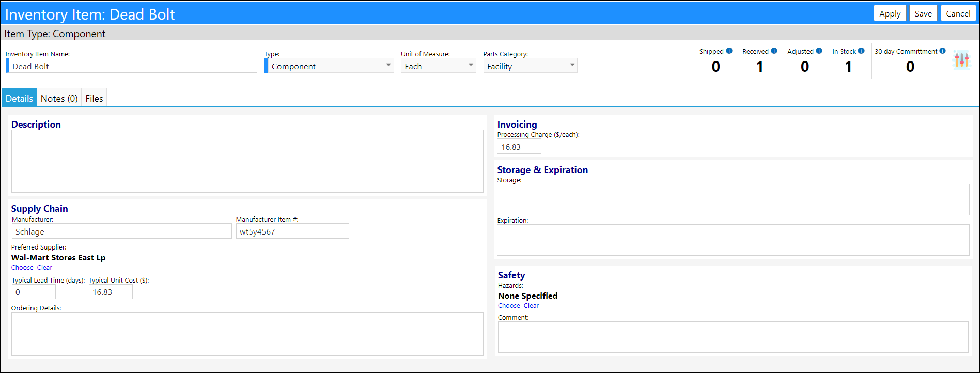Choose Hazards under Safety
Viewport: 980px width, 373px height.
(x=509, y=305)
